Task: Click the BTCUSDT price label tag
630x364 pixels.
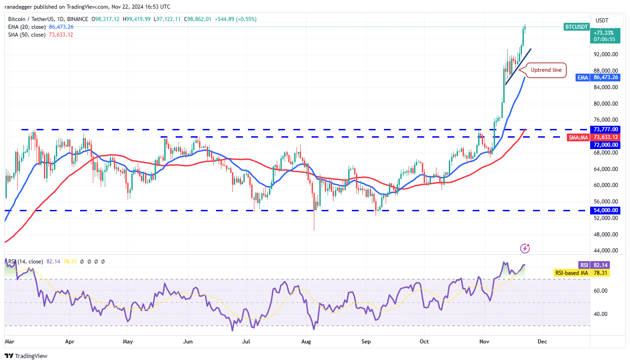Action: click(576, 27)
